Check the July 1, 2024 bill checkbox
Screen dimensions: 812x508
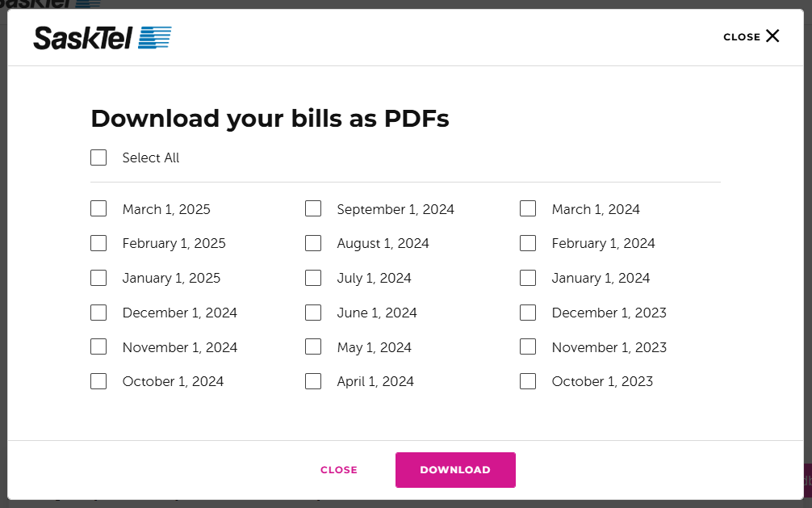click(313, 278)
